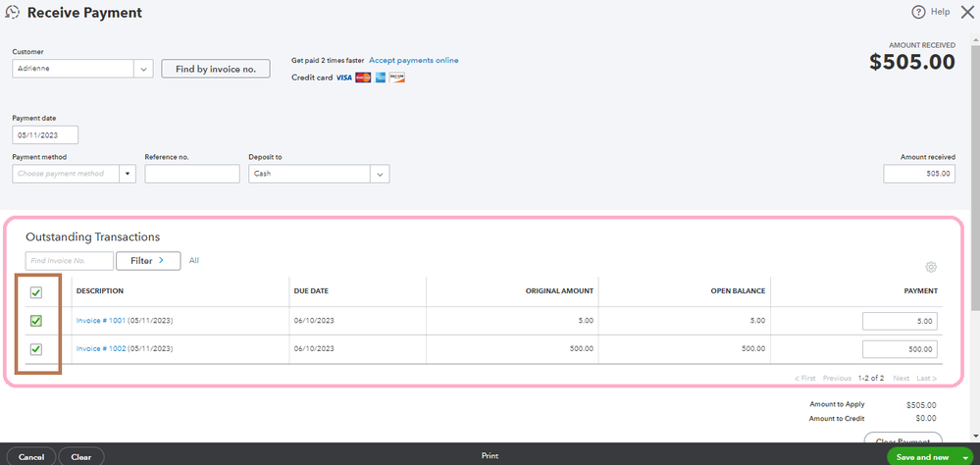The width and height of the screenshot is (980, 465).
Task: Click the Customer field showing Adrienne
Action: point(74,69)
